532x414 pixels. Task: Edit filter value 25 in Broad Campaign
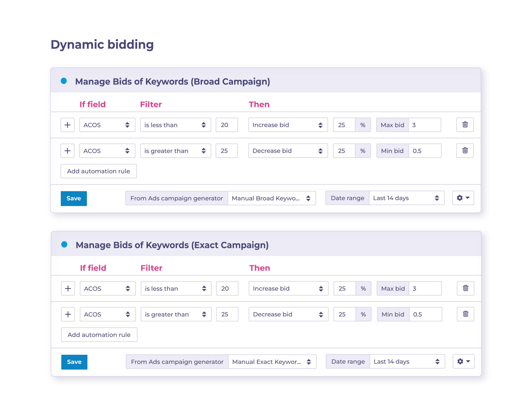point(227,151)
